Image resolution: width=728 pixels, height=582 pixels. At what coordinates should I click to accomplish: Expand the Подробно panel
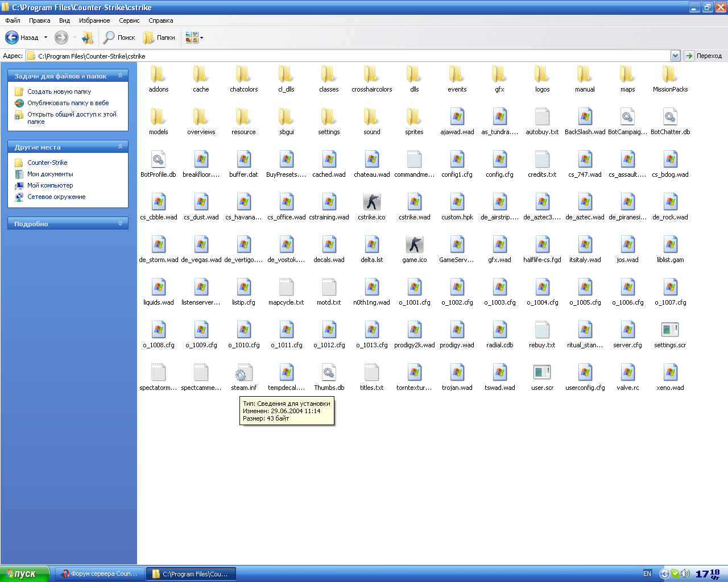pyautogui.click(x=120, y=223)
